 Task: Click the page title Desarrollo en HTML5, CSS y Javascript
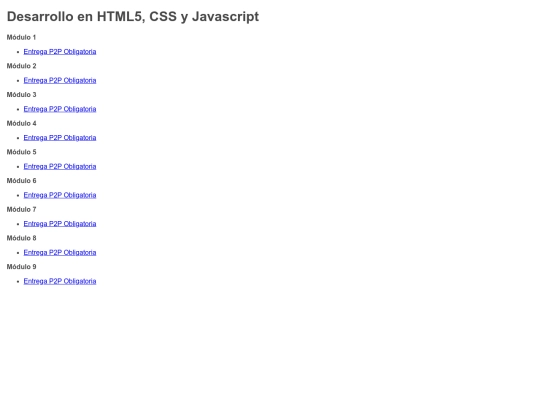tap(133, 17)
